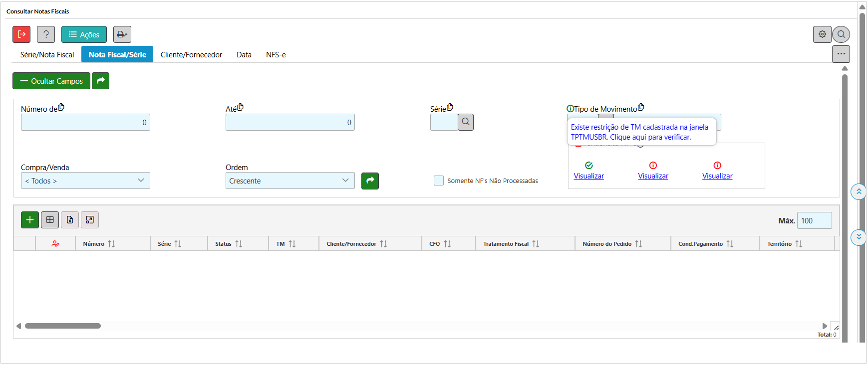Select the NFS-e tab
Viewport: 868px width, 365px height.
pos(276,55)
